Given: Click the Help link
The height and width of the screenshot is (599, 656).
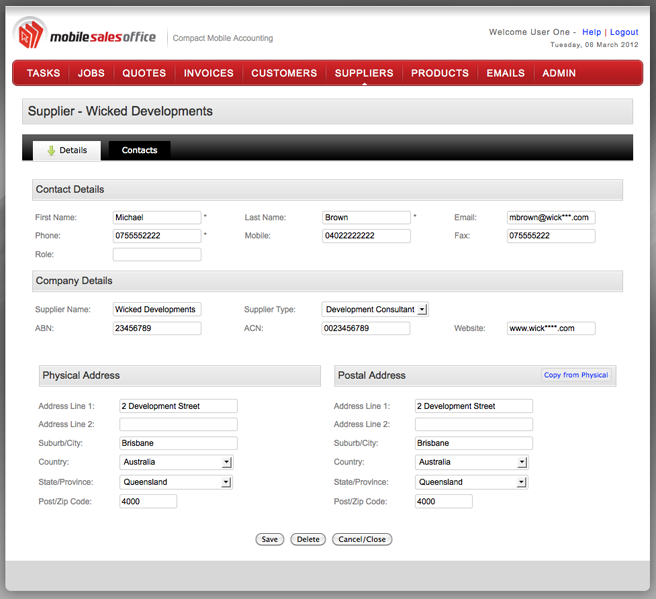Looking at the screenshot, I should pyautogui.click(x=592, y=32).
